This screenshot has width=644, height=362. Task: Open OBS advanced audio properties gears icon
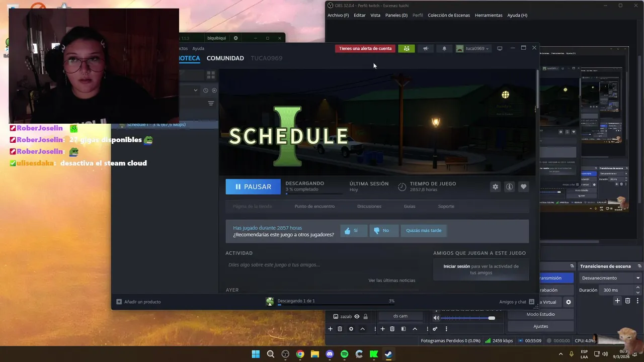tap(435, 329)
